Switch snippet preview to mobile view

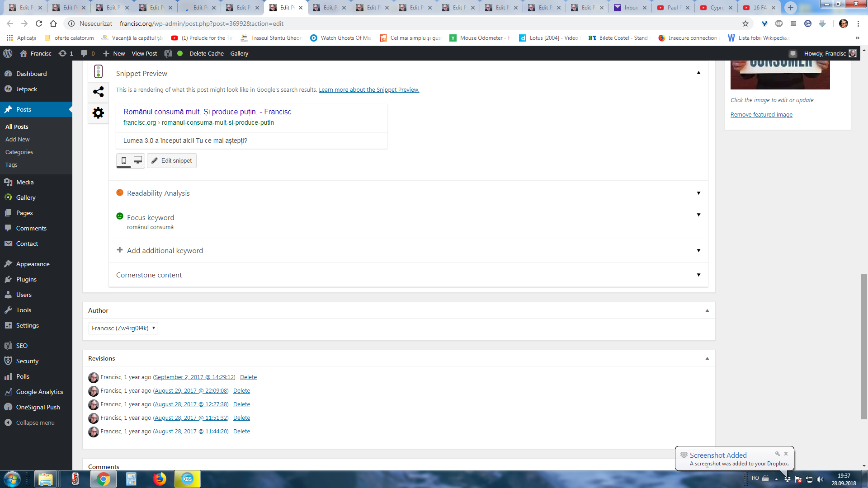coord(124,160)
